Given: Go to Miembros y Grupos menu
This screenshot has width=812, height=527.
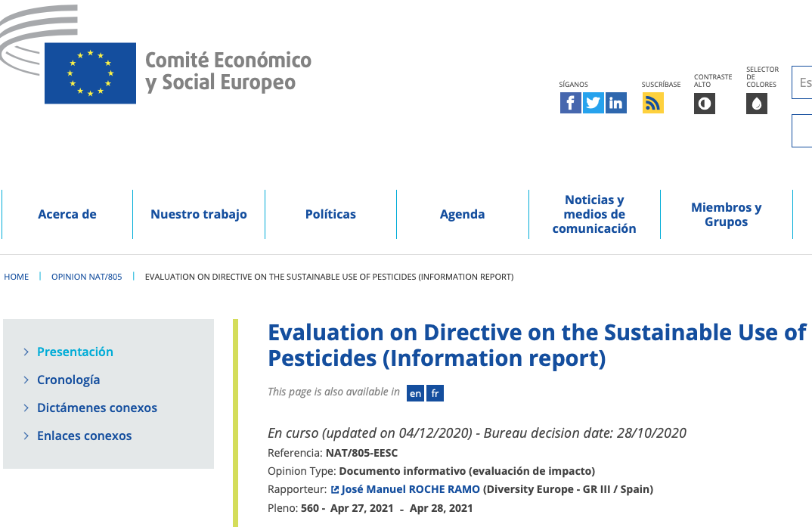Looking at the screenshot, I should (x=726, y=214).
